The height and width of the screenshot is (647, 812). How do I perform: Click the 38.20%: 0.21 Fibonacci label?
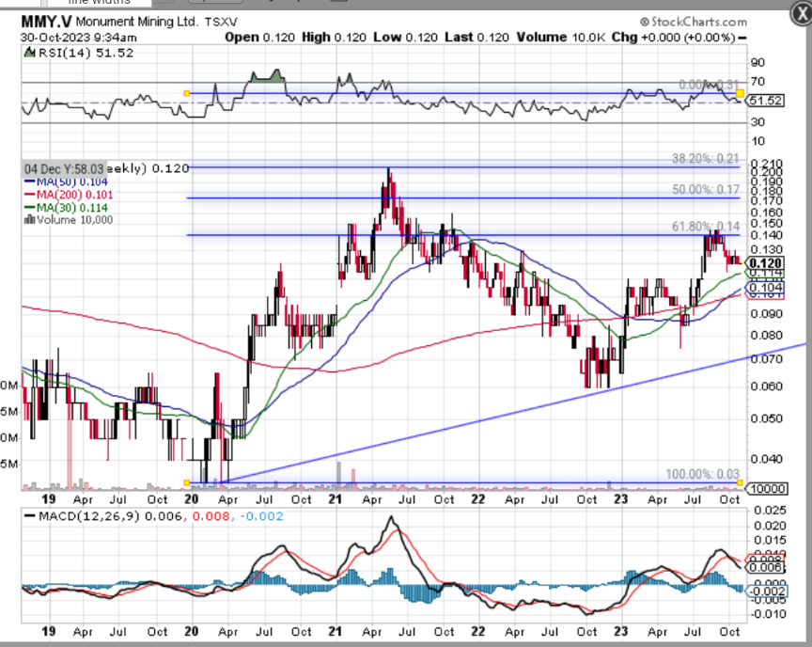[x=705, y=159]
